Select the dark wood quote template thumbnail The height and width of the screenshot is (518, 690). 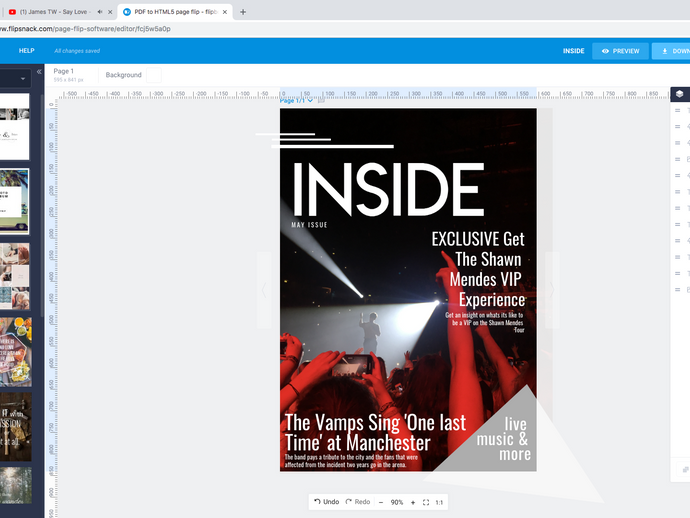click(x=15, y=427)
